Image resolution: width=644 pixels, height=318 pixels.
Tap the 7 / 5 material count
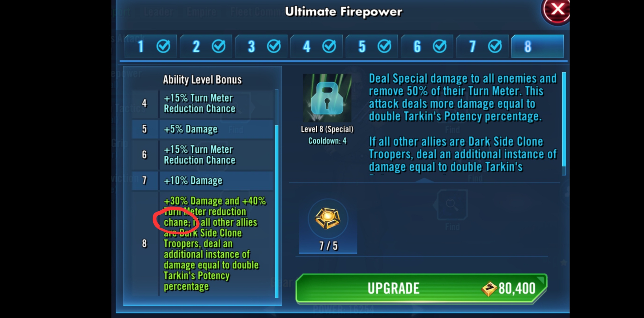click(x=328, y=246)
